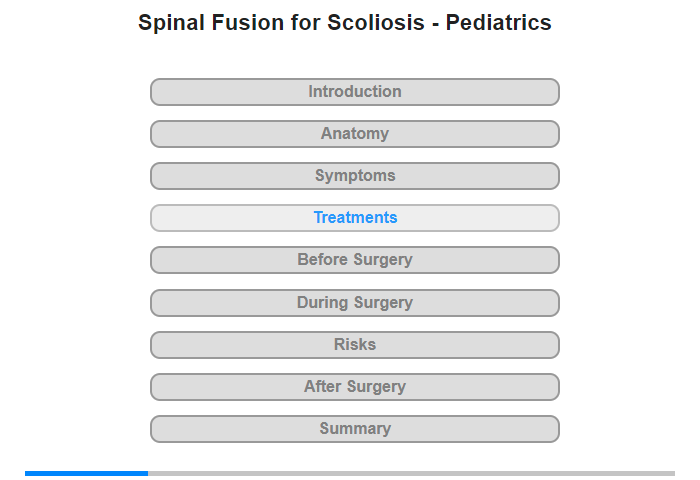The height and width of the screenshot is (480, 700).
Task: Click the word Pediatrics in the heading
Action: 498,22
